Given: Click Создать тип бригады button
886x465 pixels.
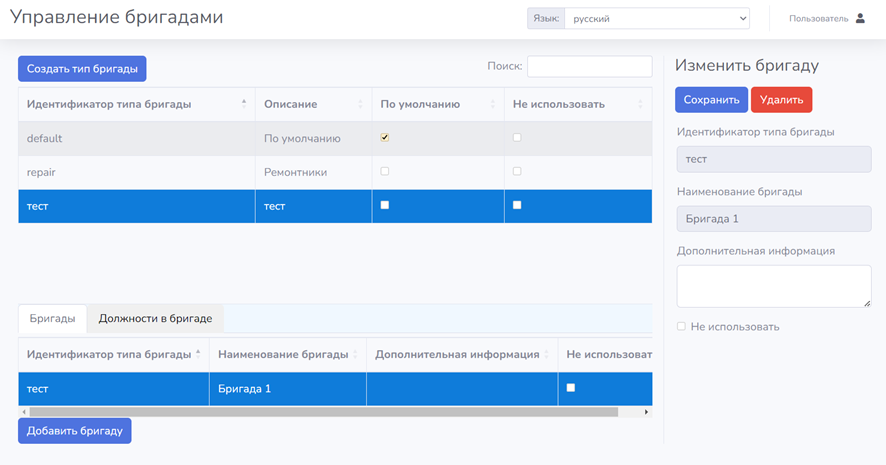Looking at the screenshot, I should coord(82,69).
